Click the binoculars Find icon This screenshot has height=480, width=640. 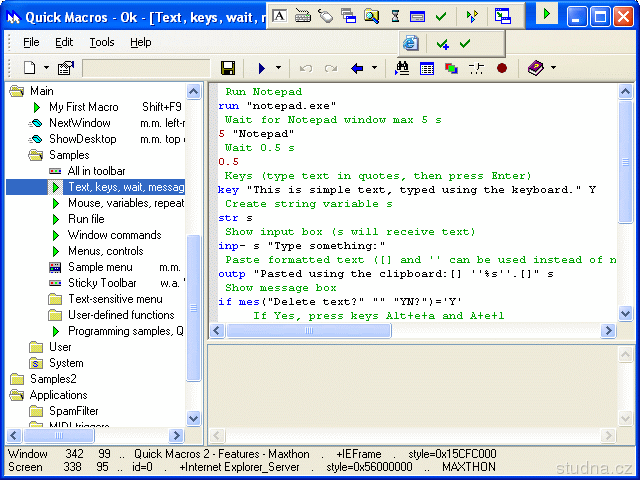403,68
